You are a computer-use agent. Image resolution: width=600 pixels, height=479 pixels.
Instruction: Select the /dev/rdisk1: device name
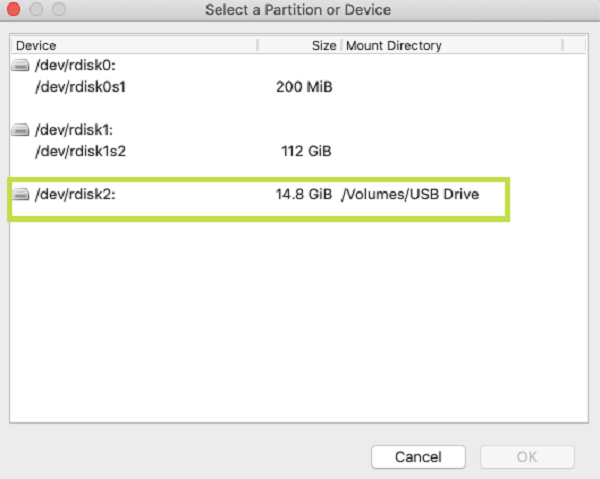(77, 130)
